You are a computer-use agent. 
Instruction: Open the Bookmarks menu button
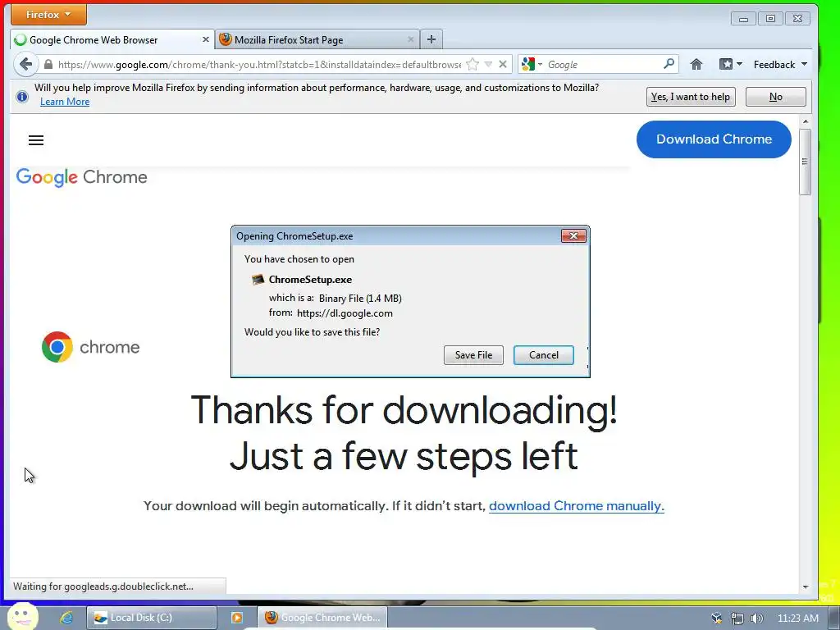click(x=730, y=64)
